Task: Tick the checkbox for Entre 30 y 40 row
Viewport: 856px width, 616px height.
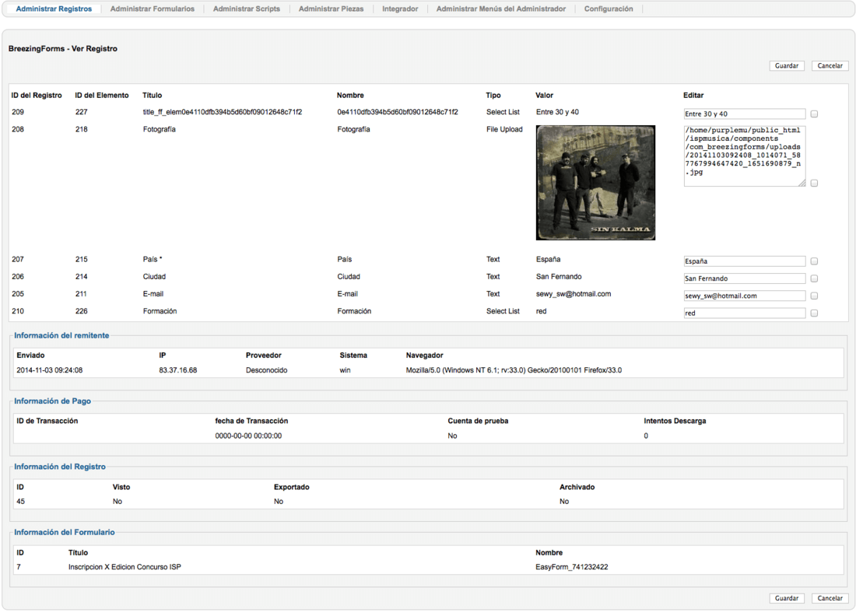Action: [814, 114]
